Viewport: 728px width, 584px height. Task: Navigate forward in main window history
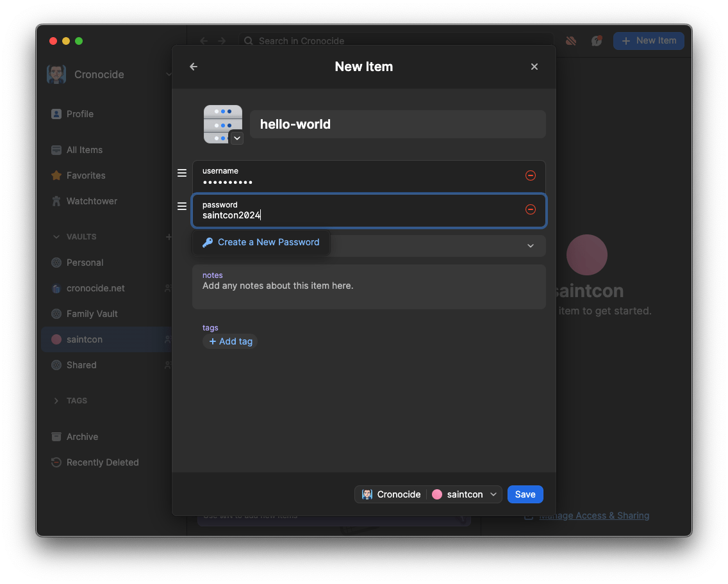click(222, 41)
